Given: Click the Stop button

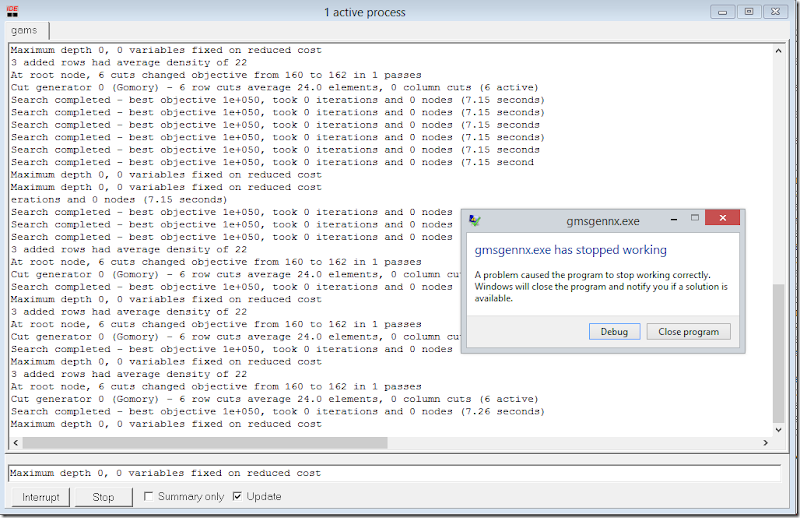Looking at the screenshot, I should [103, 497].
